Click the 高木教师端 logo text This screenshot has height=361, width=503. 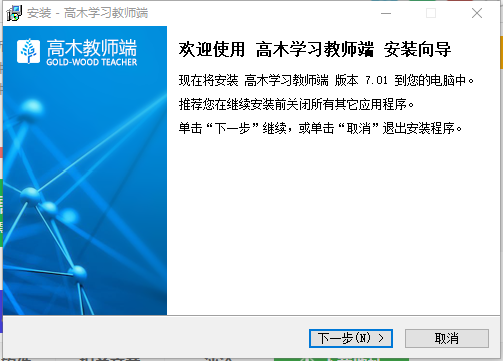92,47
